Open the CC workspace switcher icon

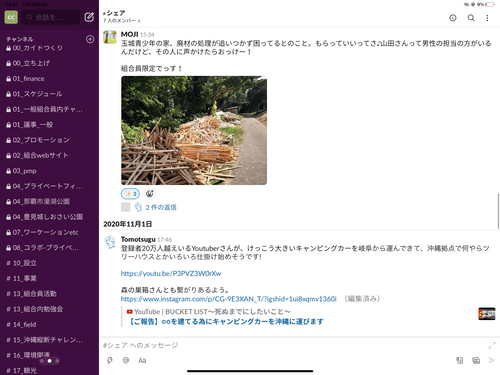coord(11,17)
